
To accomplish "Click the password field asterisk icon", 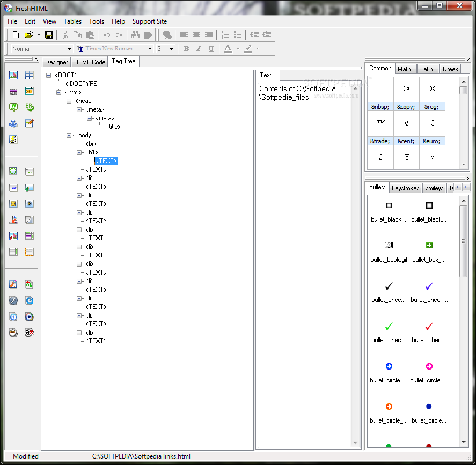I will click(x=13, y=188).
